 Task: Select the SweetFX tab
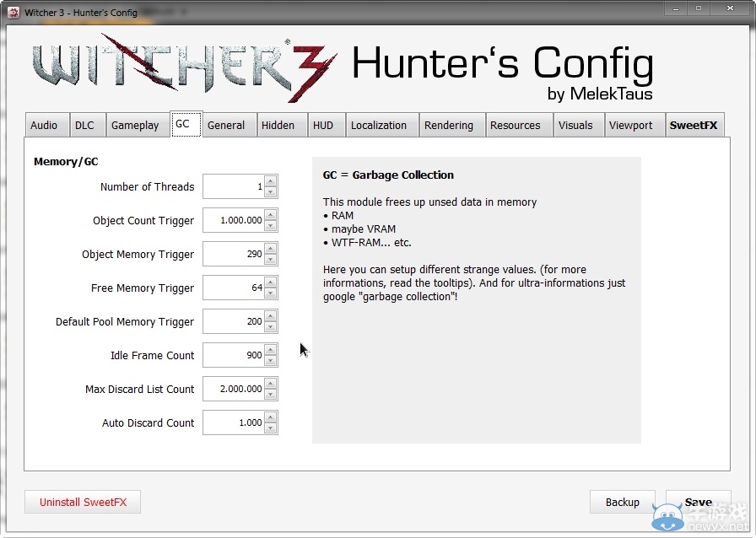pyautogui.click(x=694, y=126)
